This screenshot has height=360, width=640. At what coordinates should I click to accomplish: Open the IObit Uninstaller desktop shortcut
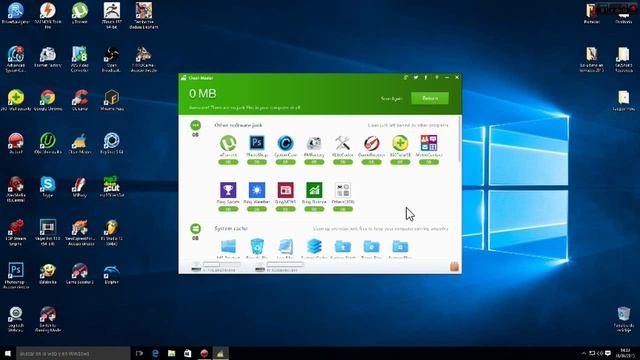[x=48, y=141]
